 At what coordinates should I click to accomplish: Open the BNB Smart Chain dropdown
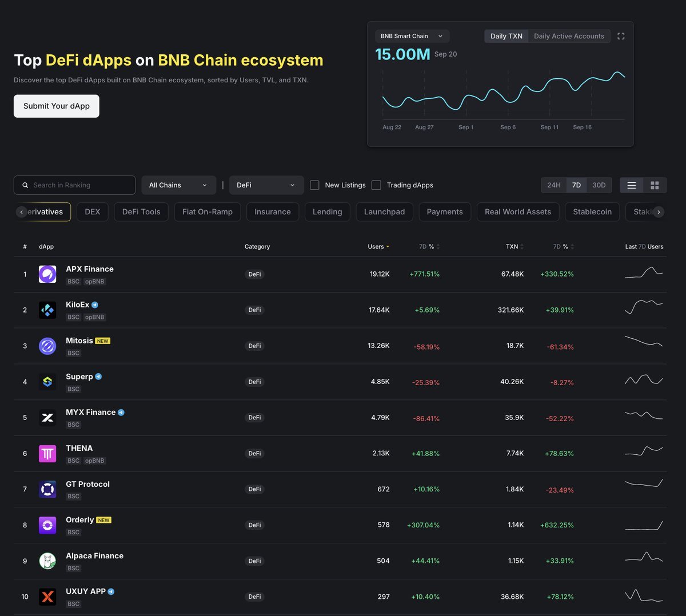click(412, 36)
